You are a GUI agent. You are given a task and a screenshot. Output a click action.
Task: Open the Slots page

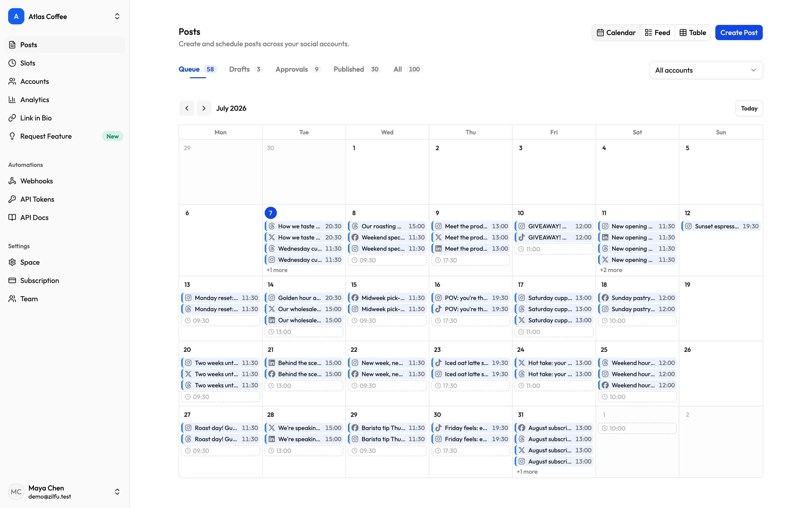coord(64,63)
